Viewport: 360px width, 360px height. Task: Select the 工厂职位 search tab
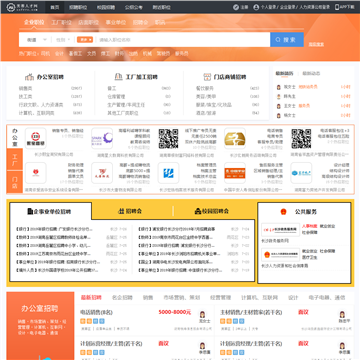(61, 22)
